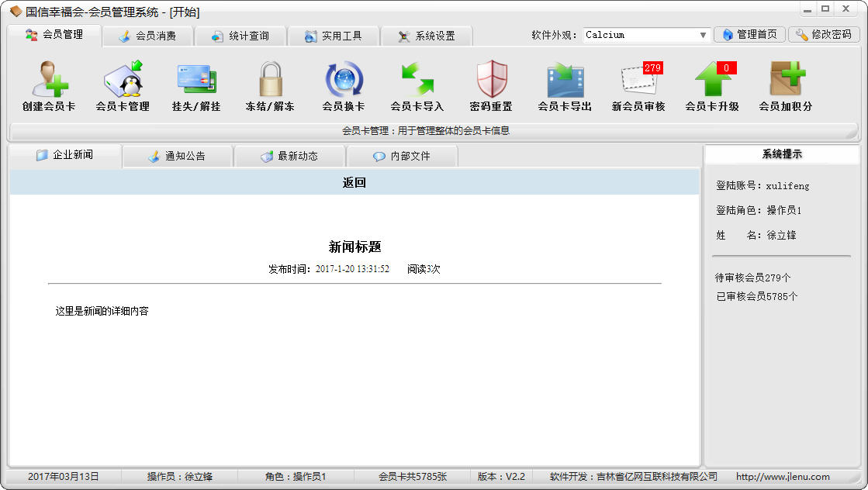Switch to the 会员消费 tab
The image size is (868, 490).
(147, 36)
